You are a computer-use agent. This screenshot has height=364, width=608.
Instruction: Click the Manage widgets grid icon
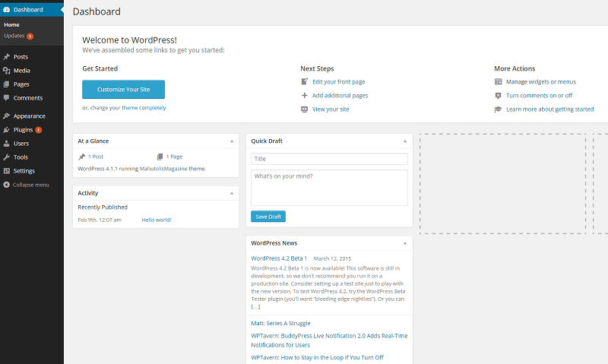tap(499, 81)
